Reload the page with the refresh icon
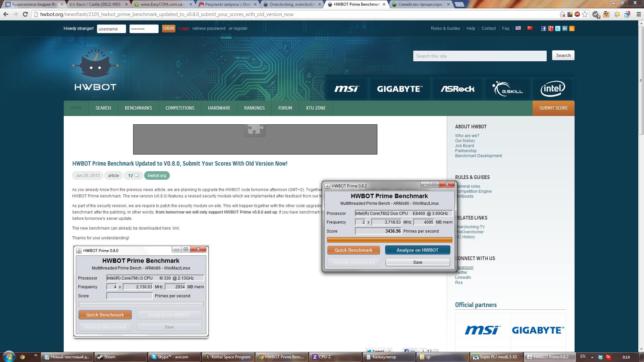 [x=25, y=14]
